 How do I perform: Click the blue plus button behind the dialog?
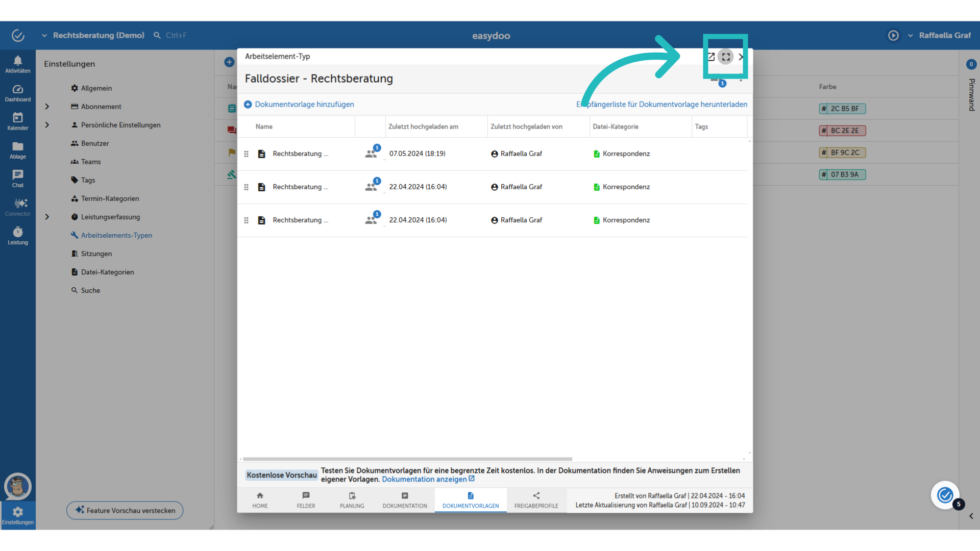[x=229, y=62]
